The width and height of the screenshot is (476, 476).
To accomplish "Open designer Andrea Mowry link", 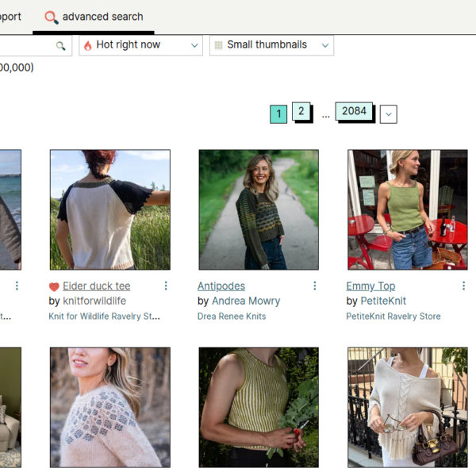I will point(246,301).
